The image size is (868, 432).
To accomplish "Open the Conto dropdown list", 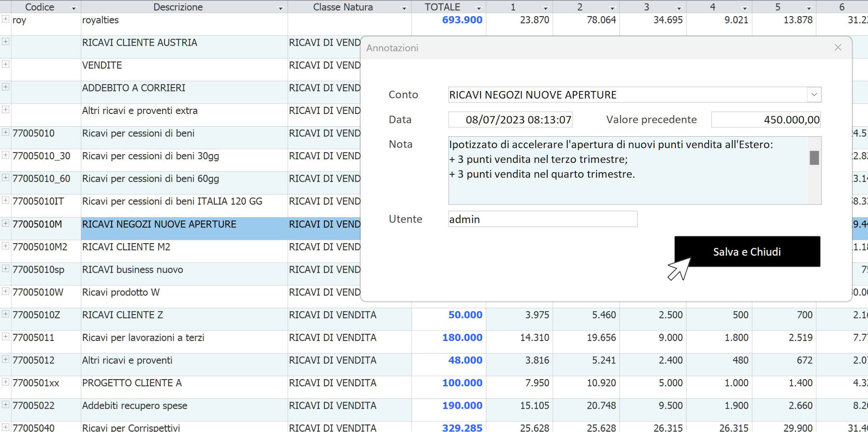I will tap(814, 95).
